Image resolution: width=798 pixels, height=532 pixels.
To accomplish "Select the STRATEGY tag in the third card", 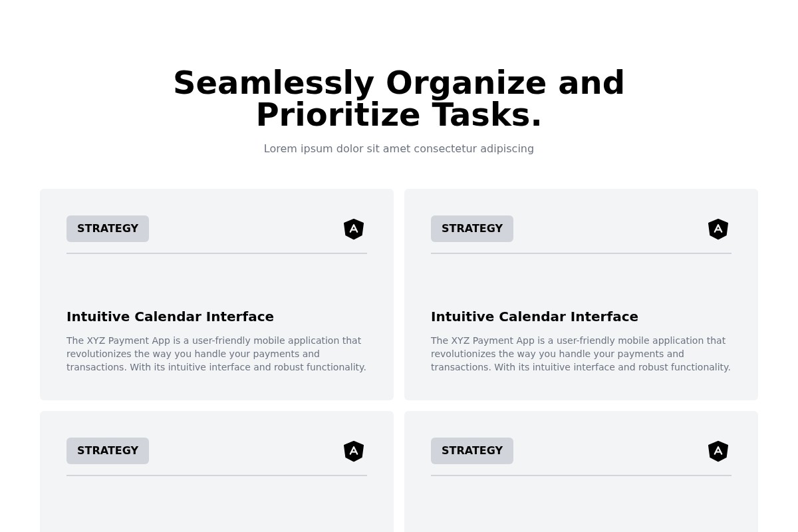I will point(108,451).
